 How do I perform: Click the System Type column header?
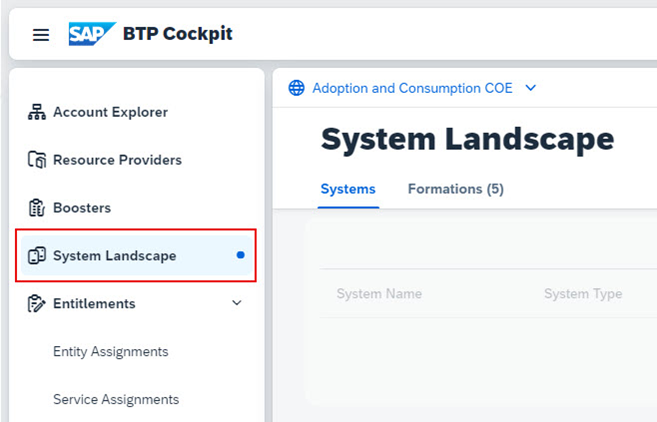pyautogui.click(x=583, y=294)
